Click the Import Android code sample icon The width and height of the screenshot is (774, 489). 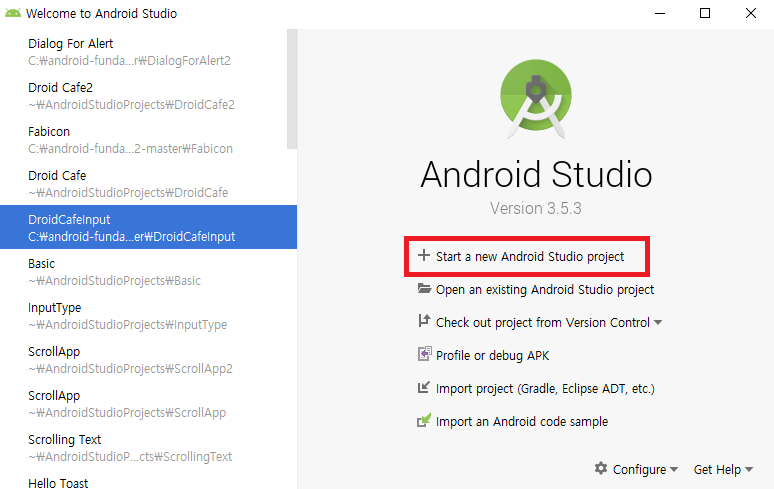click(424, 420)
